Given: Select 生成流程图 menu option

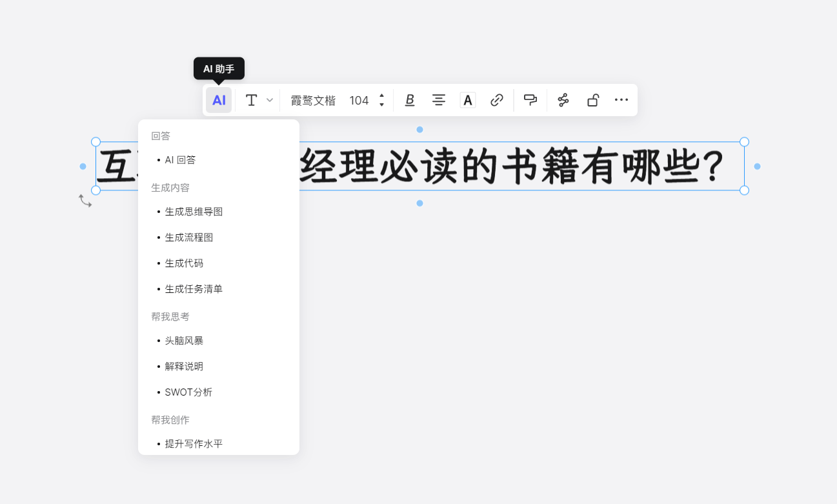Looking at the screenshot, I should [x=219, y=237].
